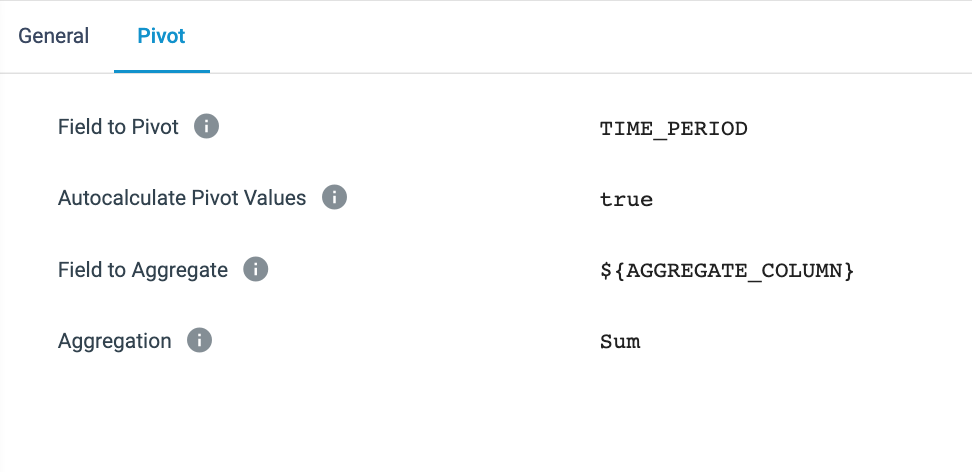
Task: Select the TIME_PERIOD value
Action: pyautogui.click(x=673, y=129)
